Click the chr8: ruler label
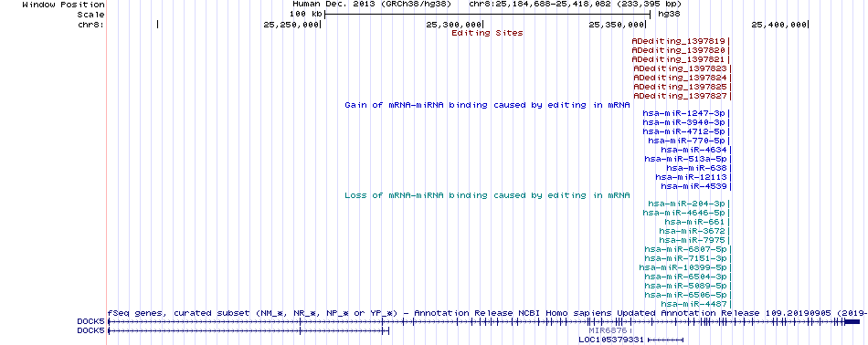The image size is (868, 345). click(90, 25)
